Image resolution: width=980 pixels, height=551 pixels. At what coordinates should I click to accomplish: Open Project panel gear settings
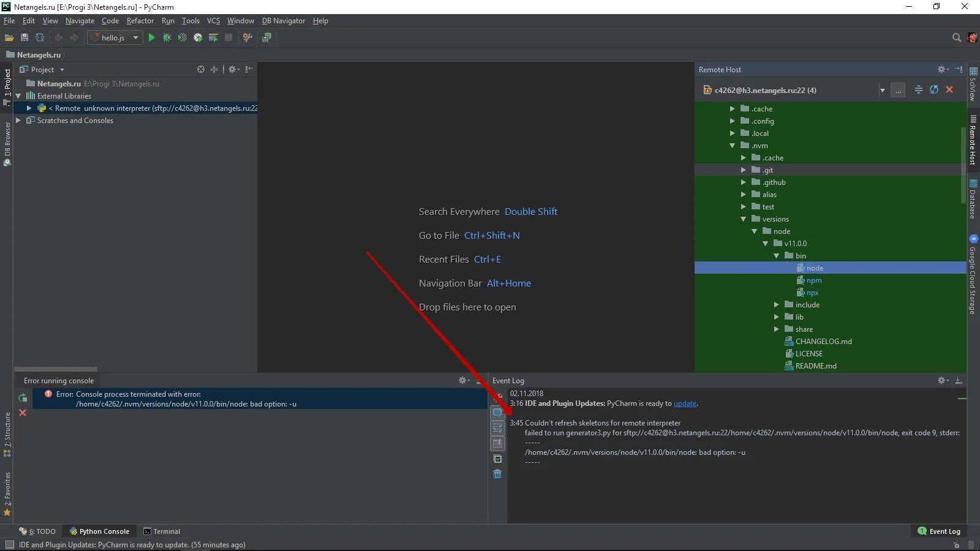[233, 69]
